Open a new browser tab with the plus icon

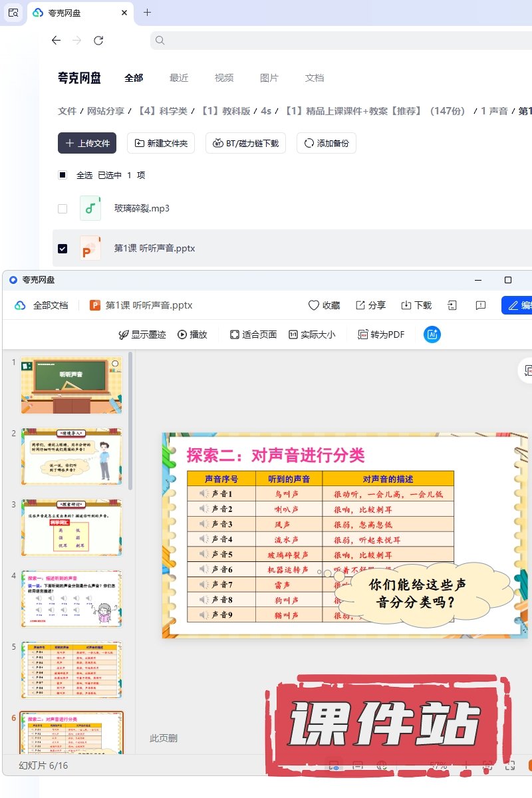click(148, 13)
